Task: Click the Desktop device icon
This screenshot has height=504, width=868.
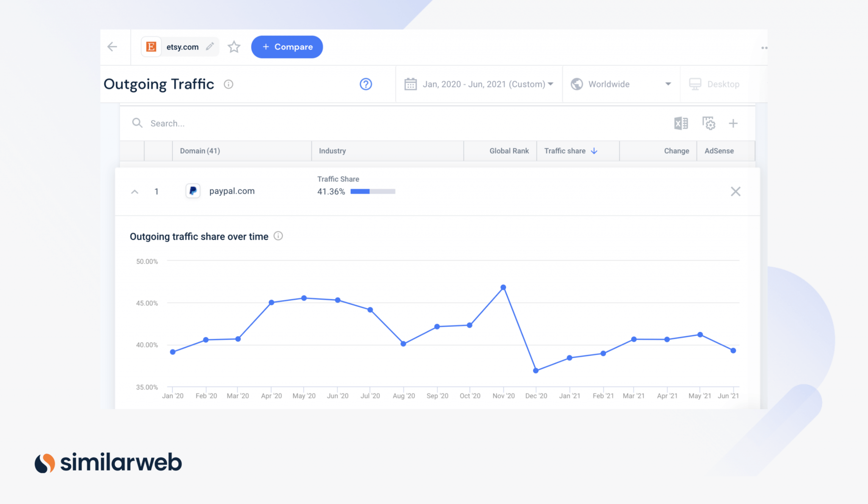Action: click(695, 84)
